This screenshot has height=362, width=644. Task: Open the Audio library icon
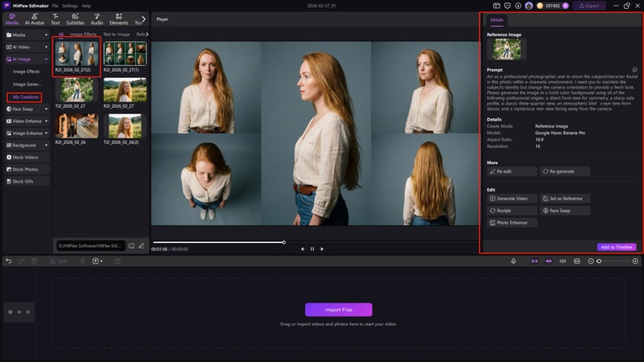click(97, 19)
